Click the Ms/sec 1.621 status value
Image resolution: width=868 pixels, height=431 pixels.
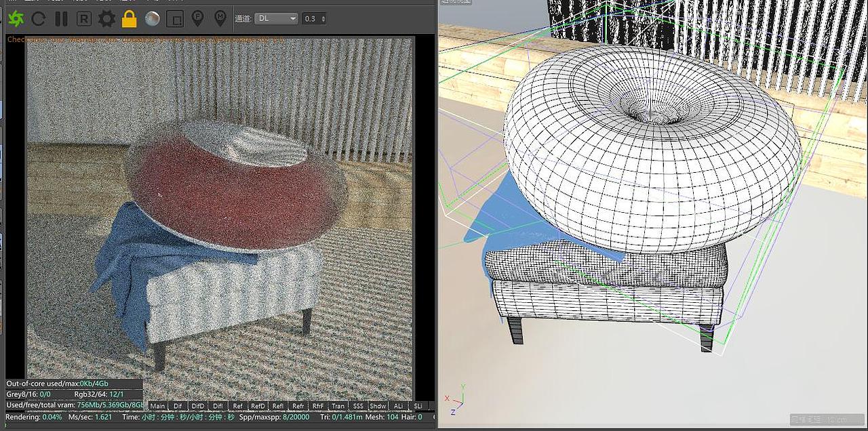[x=90, y=417]
